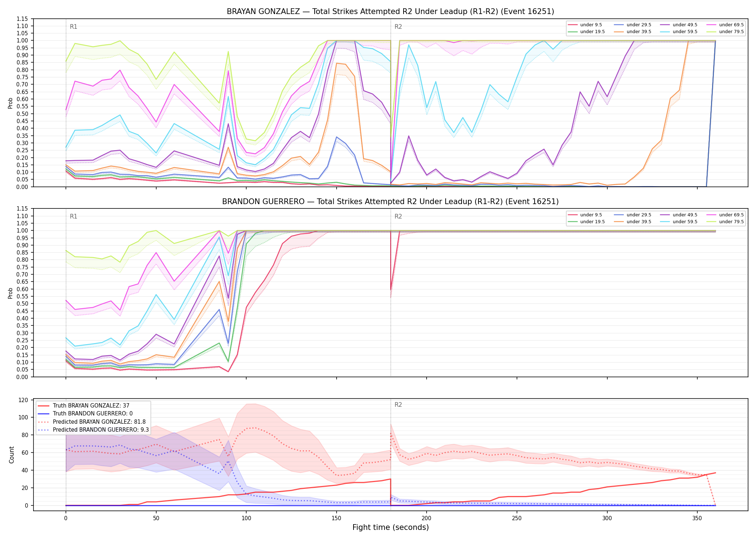Click the BRAYAN GONZALEZ chart title

390,12
